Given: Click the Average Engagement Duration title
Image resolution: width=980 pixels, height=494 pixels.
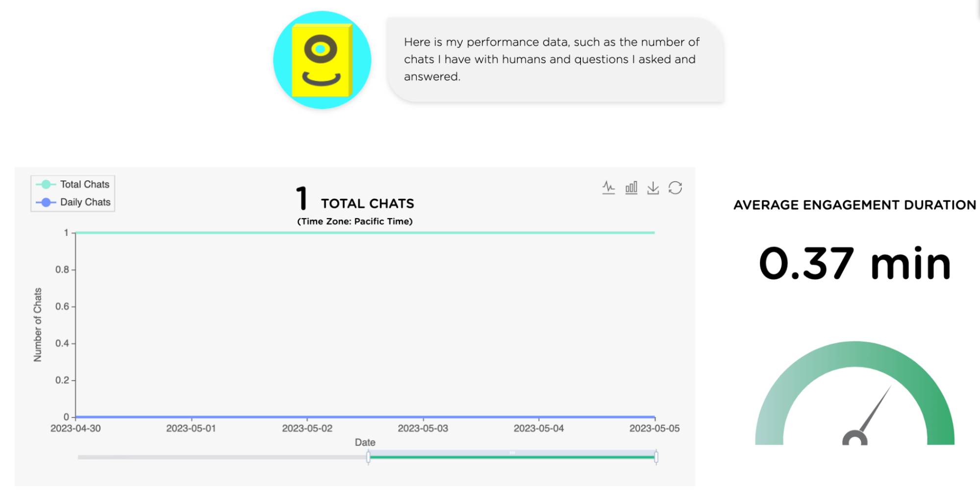Looking at the screenshot, I should click(x=854, y=205).
